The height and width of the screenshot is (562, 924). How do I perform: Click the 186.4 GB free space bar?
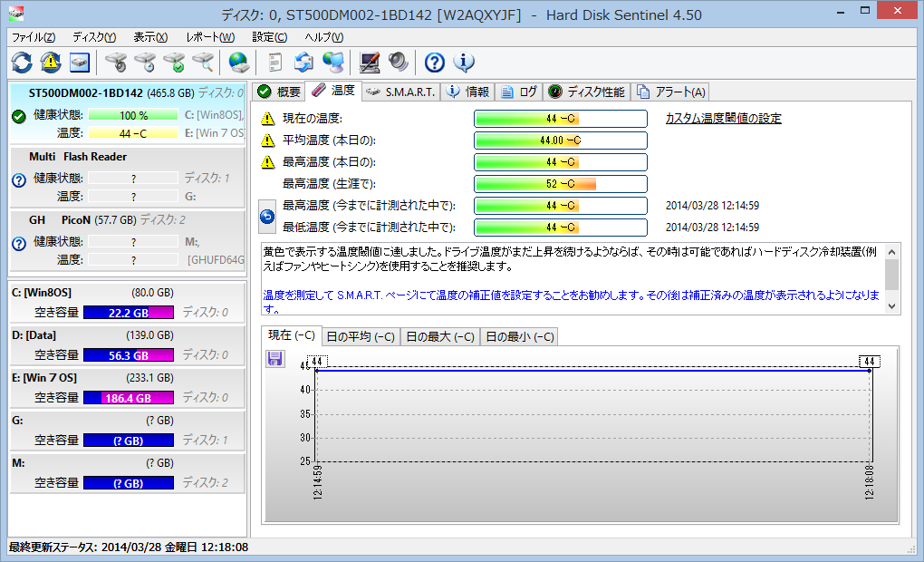click(129, 398)
